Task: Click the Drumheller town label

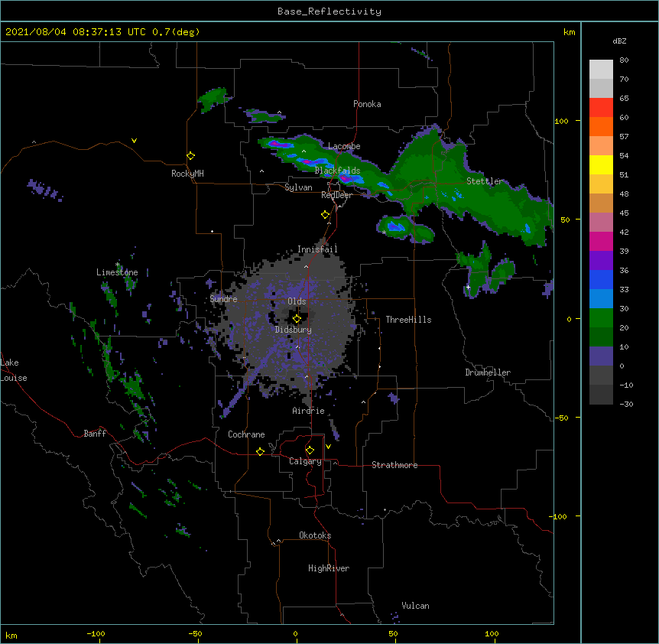Action: point(488,372)
